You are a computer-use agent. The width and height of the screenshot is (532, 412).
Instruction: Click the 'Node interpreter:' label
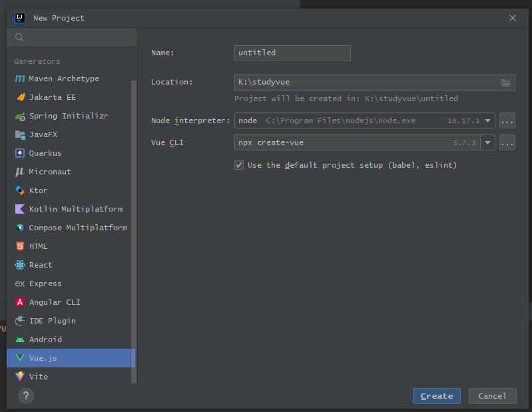pyautogui.click(x=190, y=120)
